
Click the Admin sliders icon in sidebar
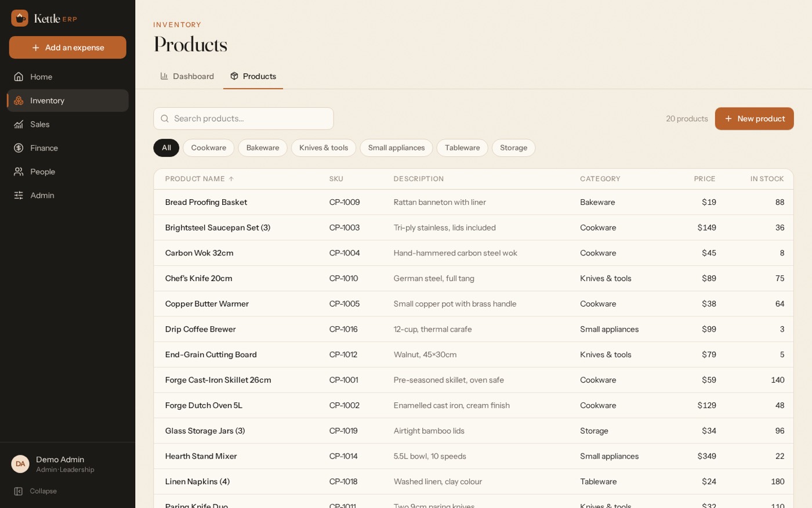(19, 196)
